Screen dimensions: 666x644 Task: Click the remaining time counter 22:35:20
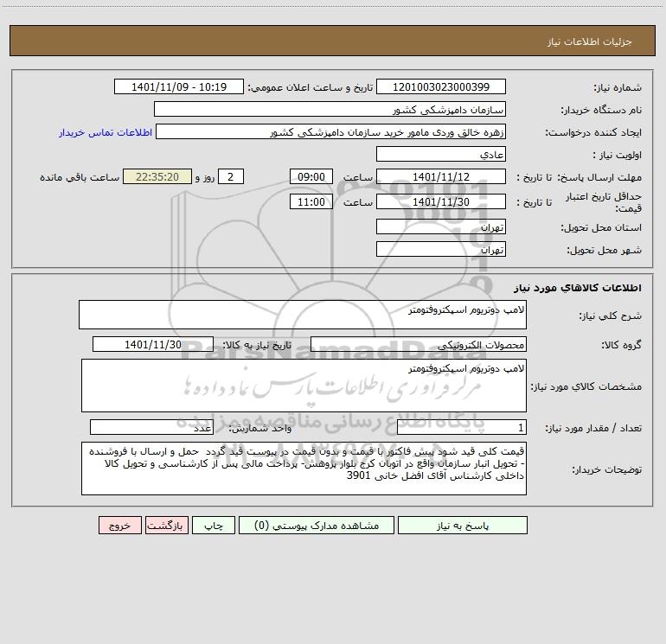click(x=157, y=176)
